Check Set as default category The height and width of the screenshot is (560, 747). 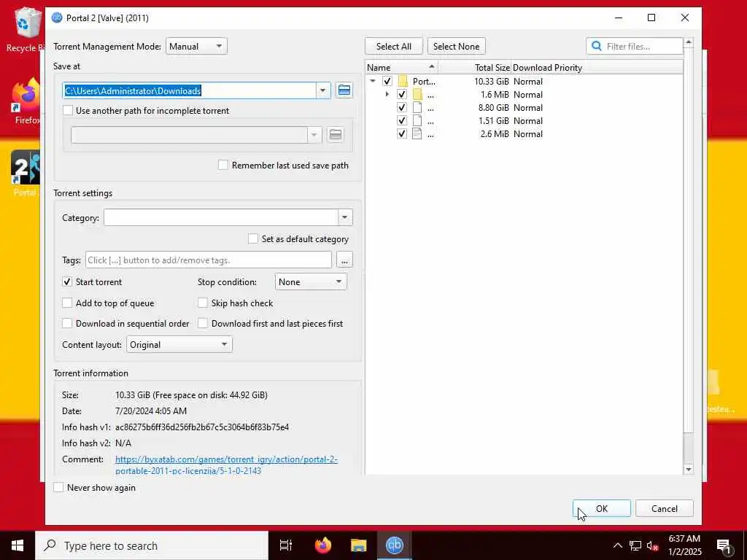(253, 238)
